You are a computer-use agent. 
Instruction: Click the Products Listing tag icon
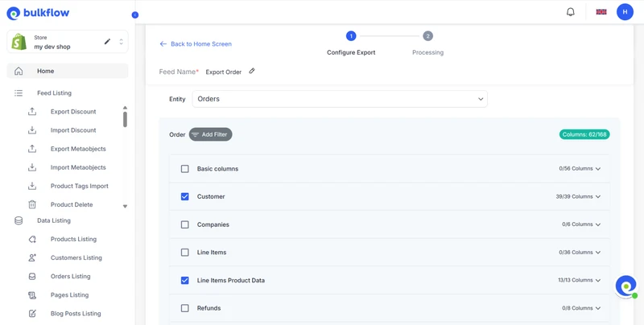(32, 239)
